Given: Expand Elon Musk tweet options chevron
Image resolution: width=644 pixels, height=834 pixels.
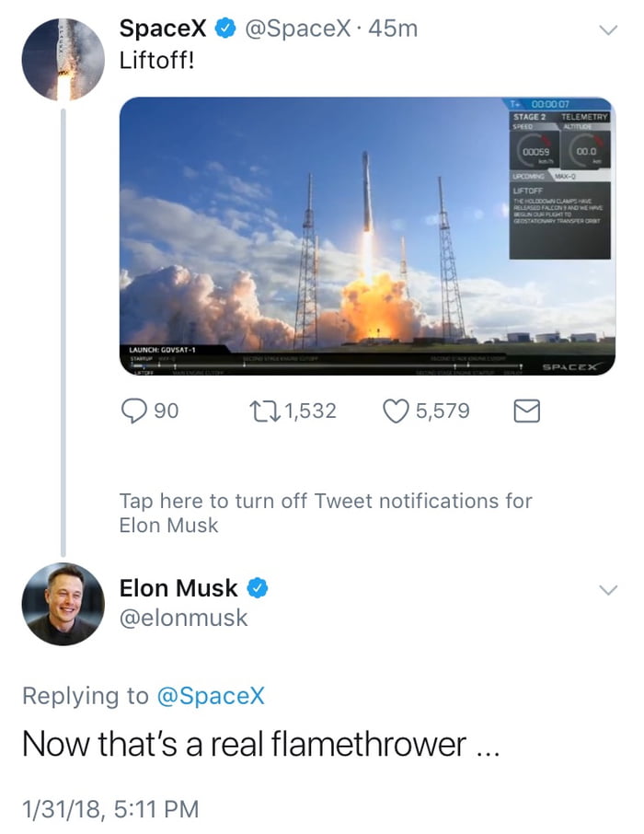Looking at the screenshot, I should pyautogui.click(x=608, y=590).
